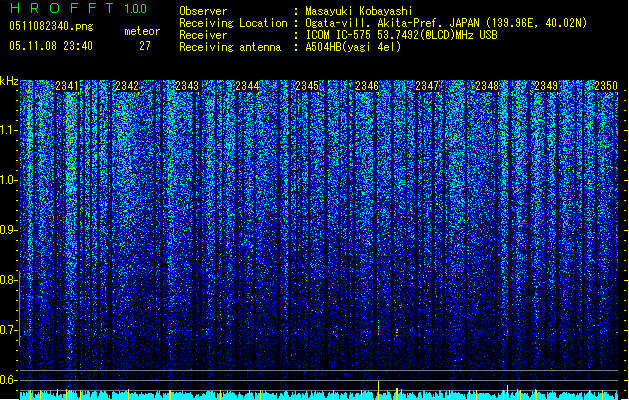Click the date stamp 05.11.08 23:40
This screenshot has height=400, width=629.
(51, 46)
